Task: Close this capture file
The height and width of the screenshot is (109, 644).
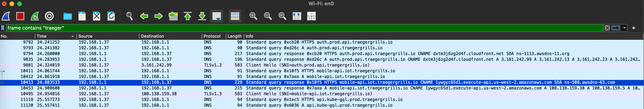Action: [97, 16]
